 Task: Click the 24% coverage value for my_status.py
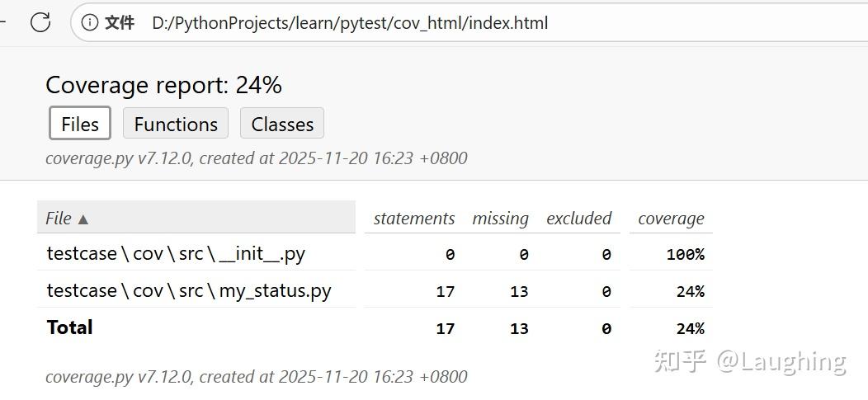click(690, 291)
